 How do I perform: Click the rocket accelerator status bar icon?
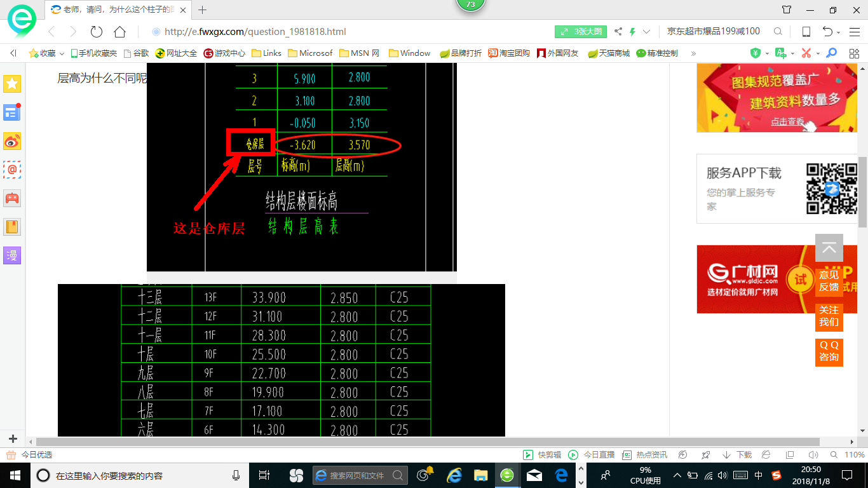[706, 455]
